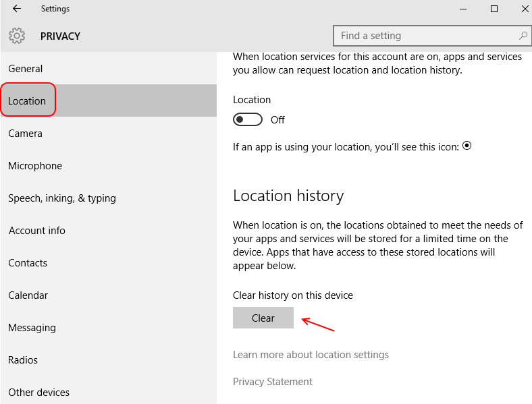Close the Settings window
The height and width of the screenshot is (404, 532).
pos(525,9)
